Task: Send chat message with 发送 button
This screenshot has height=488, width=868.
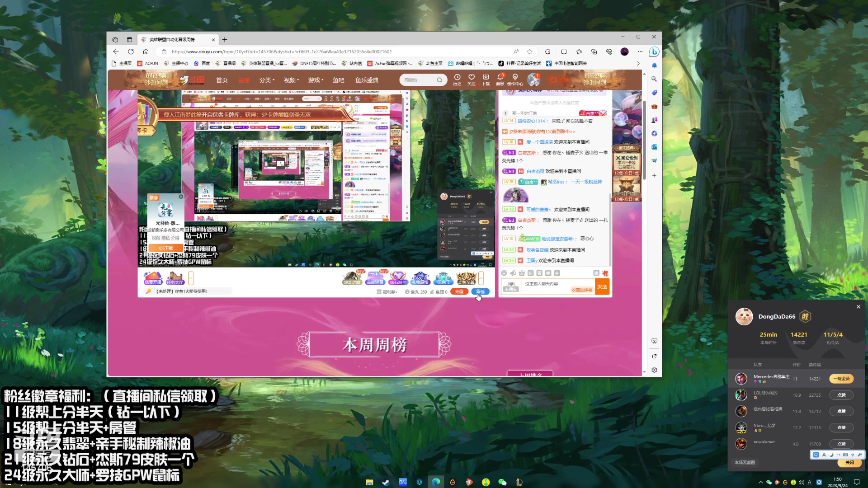Action: (602, 286)
